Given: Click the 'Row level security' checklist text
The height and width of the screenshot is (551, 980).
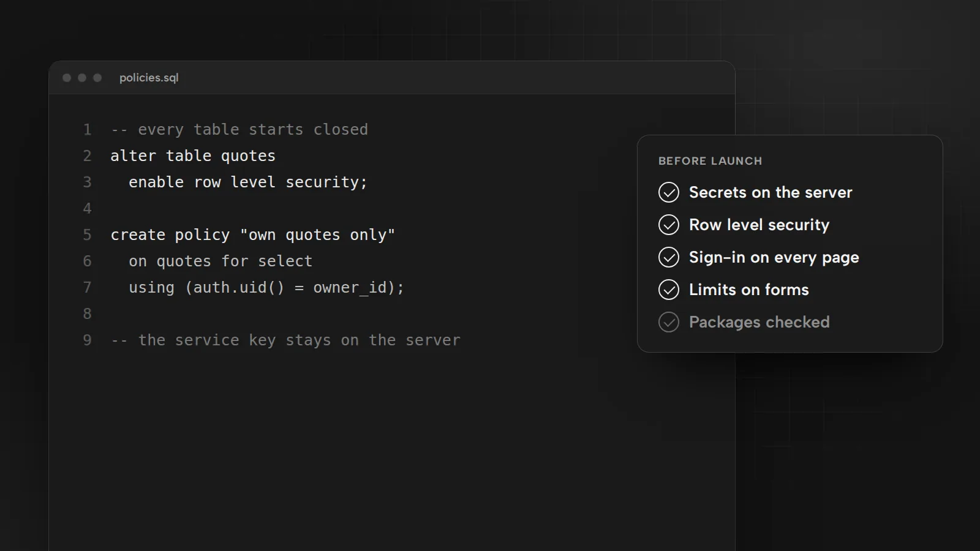Looking at the screenshot, I should pyautogui.click(x=759, y=225).
